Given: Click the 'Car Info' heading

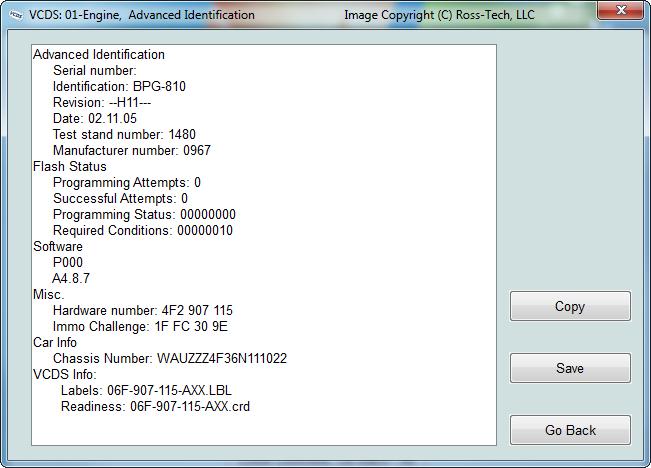Looking at the screenshot, I should pos(55,342).
